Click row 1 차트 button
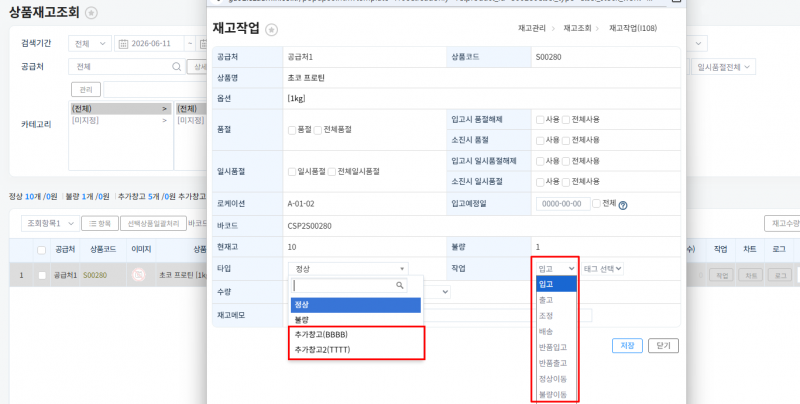 [x=750, y=275]
